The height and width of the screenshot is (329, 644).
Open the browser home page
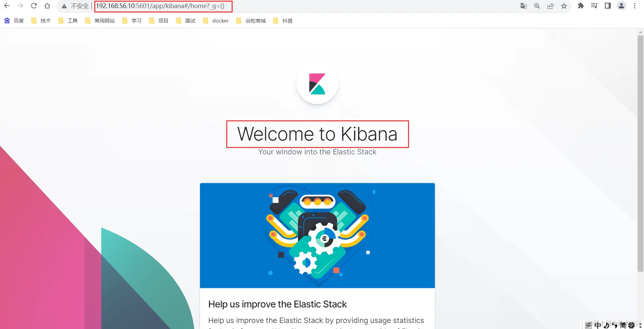(x=47, y=6)
